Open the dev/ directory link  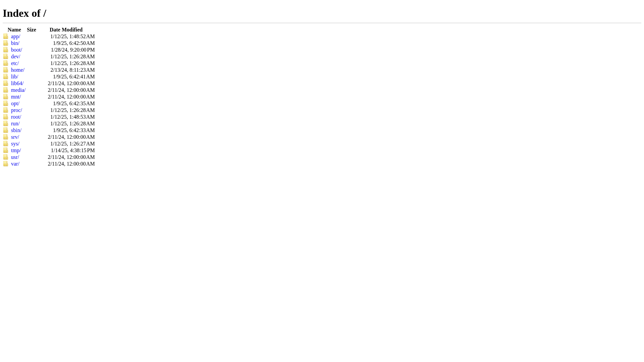[15, 56]
